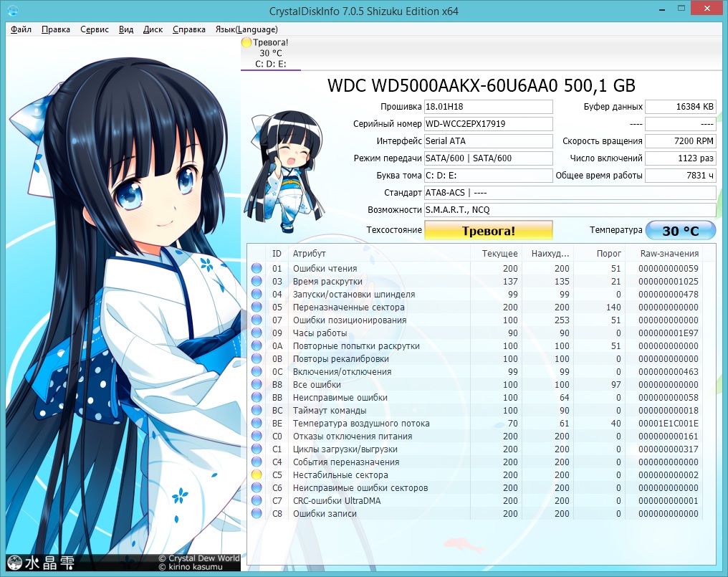The height and width of the screenshot is (577, 728).
Task: Click the kirino kasumu credit text
Action: click(x=191, y=567)
